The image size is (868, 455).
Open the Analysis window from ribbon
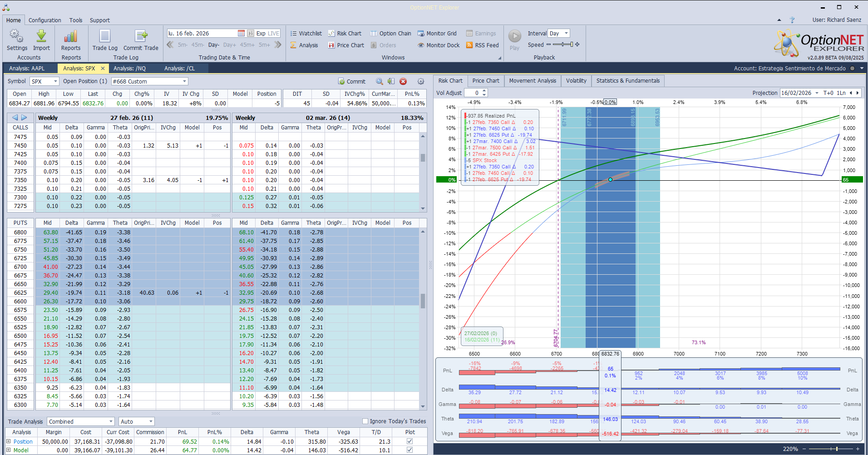[x=304, y=45]
